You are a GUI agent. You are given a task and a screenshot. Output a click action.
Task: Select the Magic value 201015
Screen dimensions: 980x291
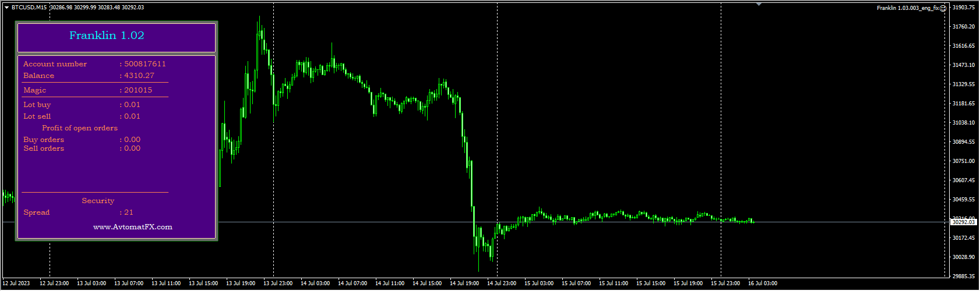(138, 90)
